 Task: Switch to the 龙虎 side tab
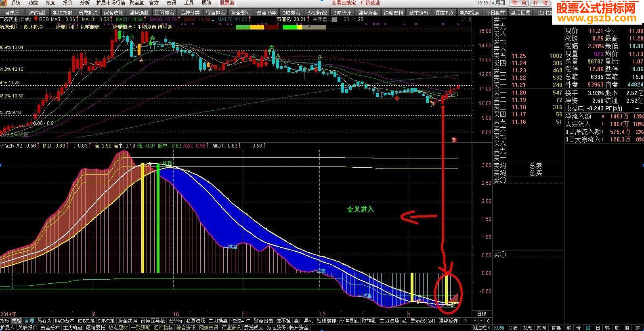(x=527, y=328)
